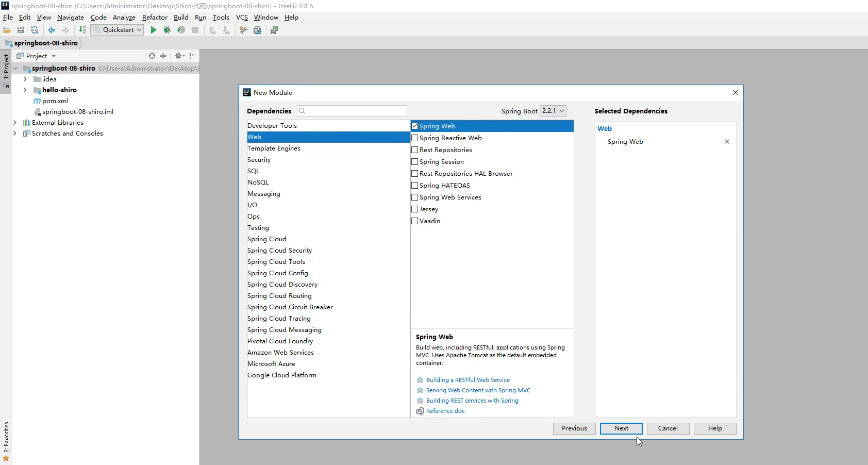Open the Tools menu
Screen dimensions: 868x465
coord(221,17)
